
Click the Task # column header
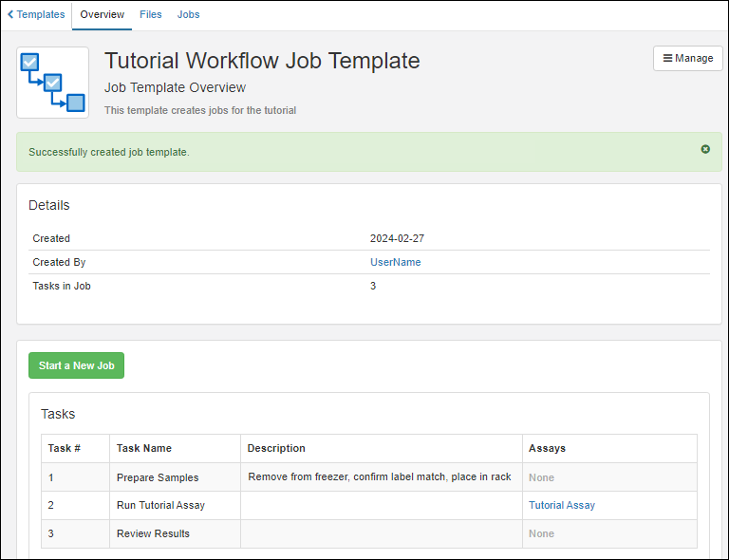coord(64,448)
